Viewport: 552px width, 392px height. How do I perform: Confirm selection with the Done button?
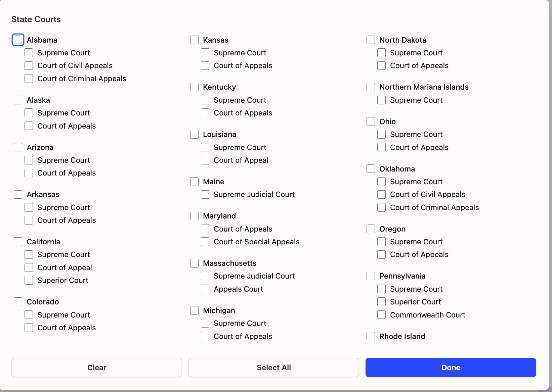(x=451, y=367)
